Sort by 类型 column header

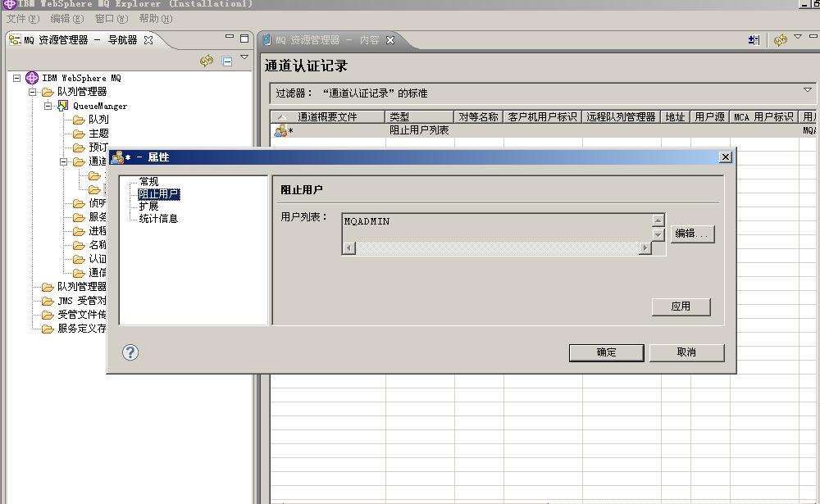tap(419, 117)
